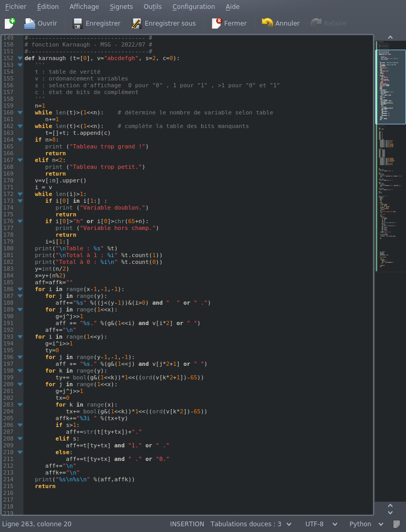The width and height of the screenshot is (406, 532).
Task: Open Tabulations douces indentation dropdown
Action: tap(251, 524)
